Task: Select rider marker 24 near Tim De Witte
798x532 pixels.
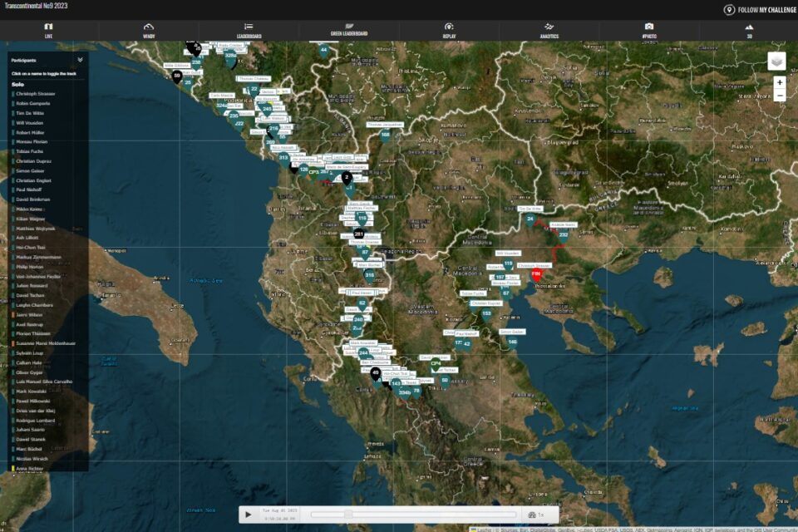Action: (530, 219)
